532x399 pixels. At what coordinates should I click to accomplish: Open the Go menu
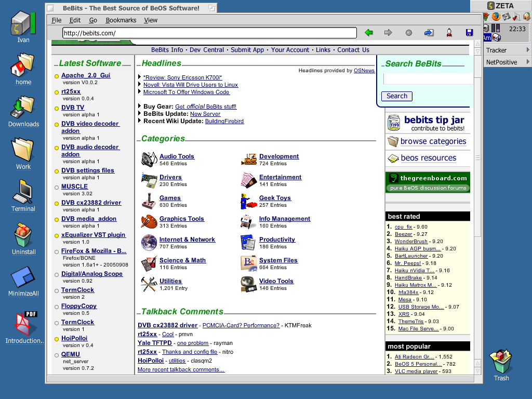point(93,20)
